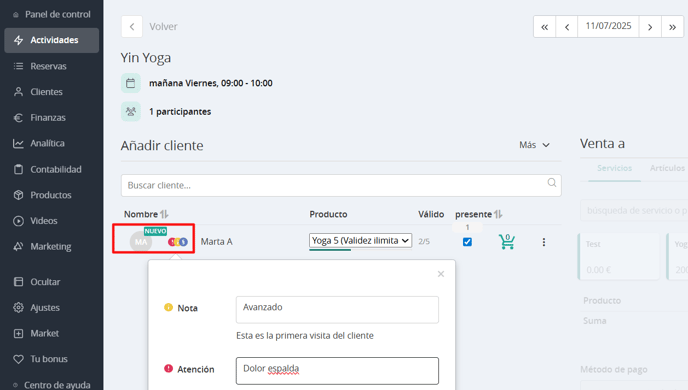The width and height of the screenshot is (688, 390).
Task: Click the Clientes person icon
Action: tap(18, 92)
